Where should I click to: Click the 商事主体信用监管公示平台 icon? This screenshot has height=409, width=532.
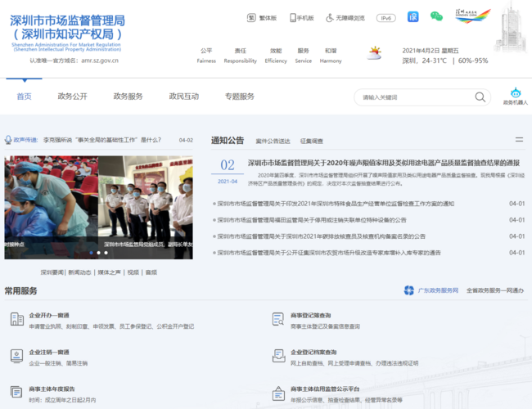[278, 393]
